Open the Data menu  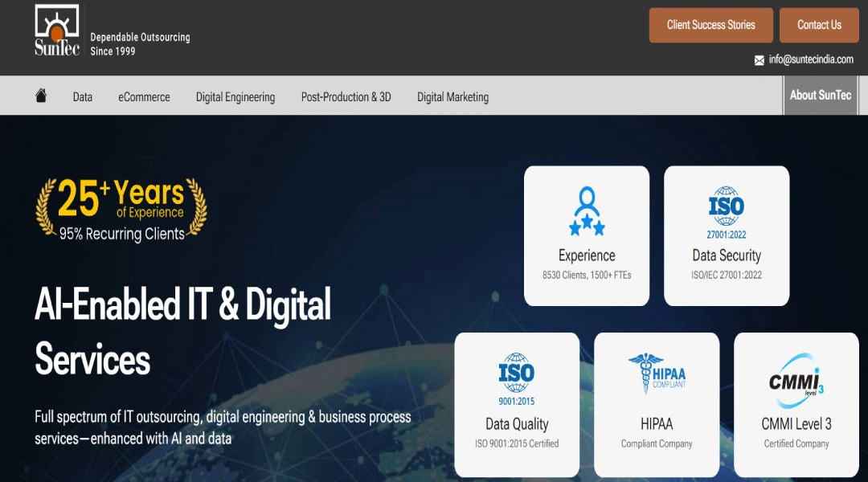[83, 97]
